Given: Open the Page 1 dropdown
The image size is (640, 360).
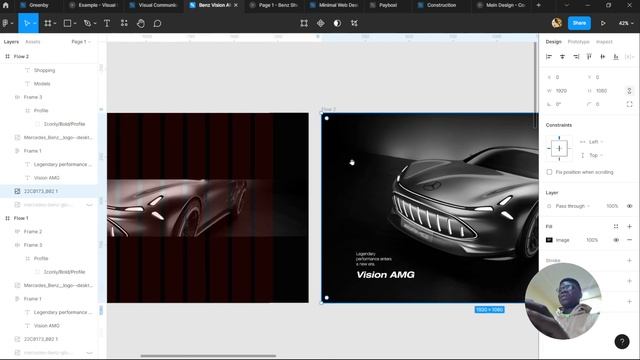Looking at the screenshot, I should point(81,42).
